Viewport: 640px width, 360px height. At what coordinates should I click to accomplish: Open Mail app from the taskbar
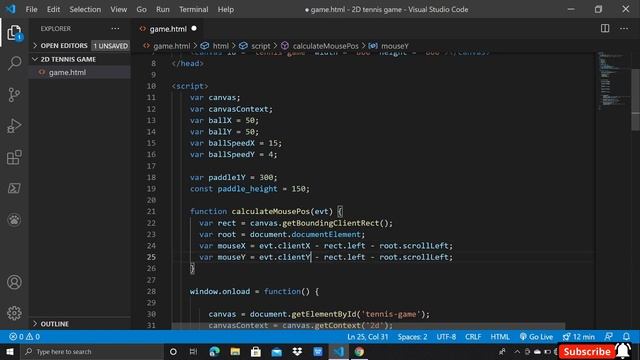[276, 351]
